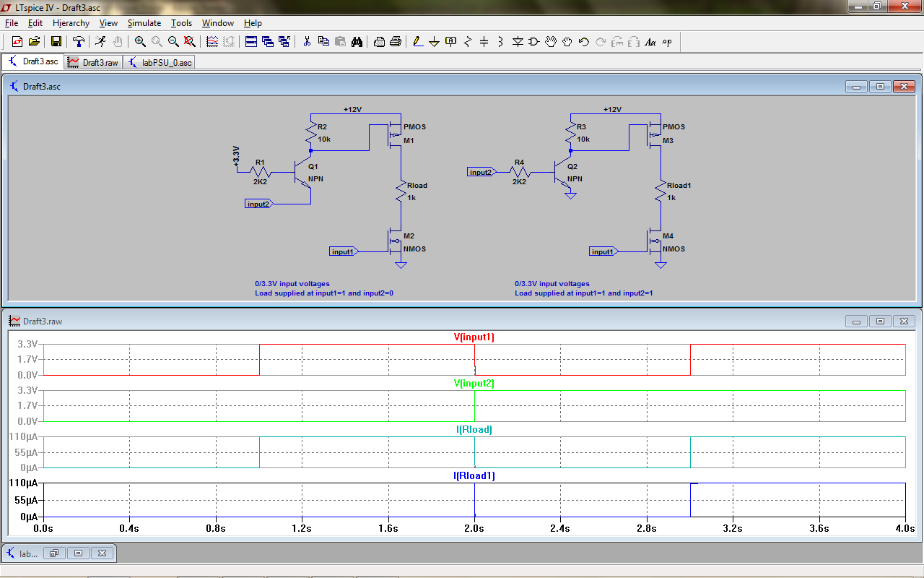The height and width of the screenshot is (578, 924).
Task: Select the Label Net tool
Action: pos(451,42)
